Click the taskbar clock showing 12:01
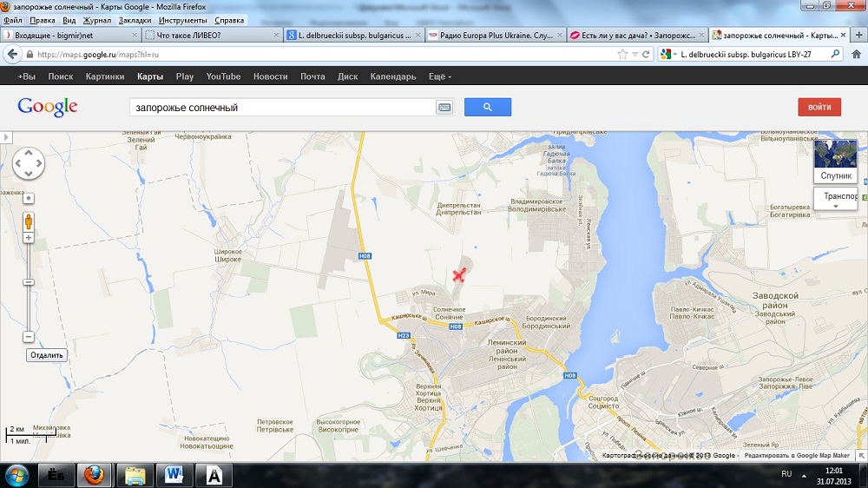This screenshot has width=868, height=488. [833, 476]
